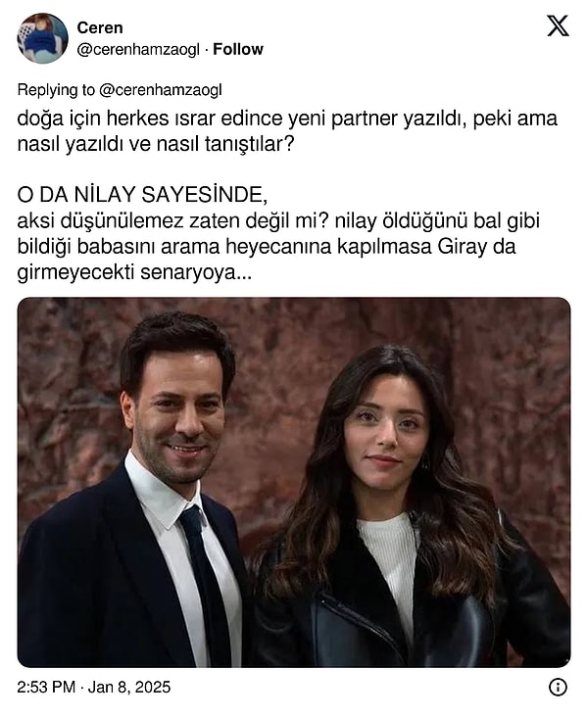This screenshot has height=717, width=588.
Task: Open the @cerenhamzaogl handle beside Follow
Action: pos(138,49)
